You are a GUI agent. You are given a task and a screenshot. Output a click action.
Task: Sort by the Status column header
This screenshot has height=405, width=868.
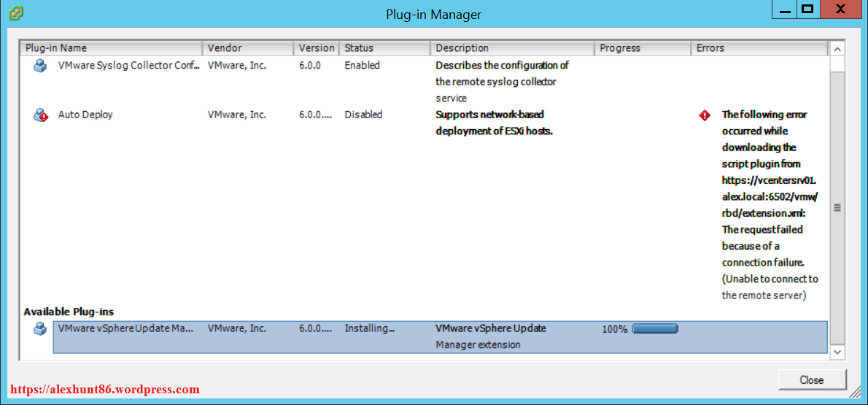coord(384,48)
